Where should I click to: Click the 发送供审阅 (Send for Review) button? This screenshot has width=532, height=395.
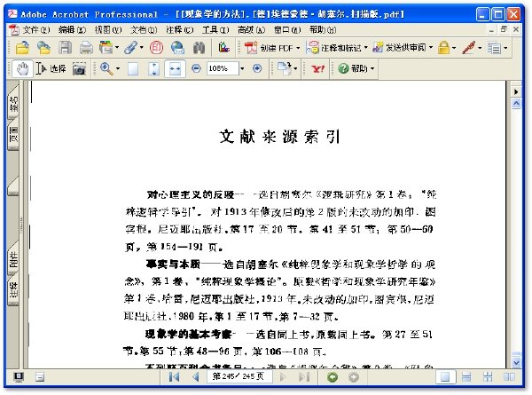click(399, 48)
